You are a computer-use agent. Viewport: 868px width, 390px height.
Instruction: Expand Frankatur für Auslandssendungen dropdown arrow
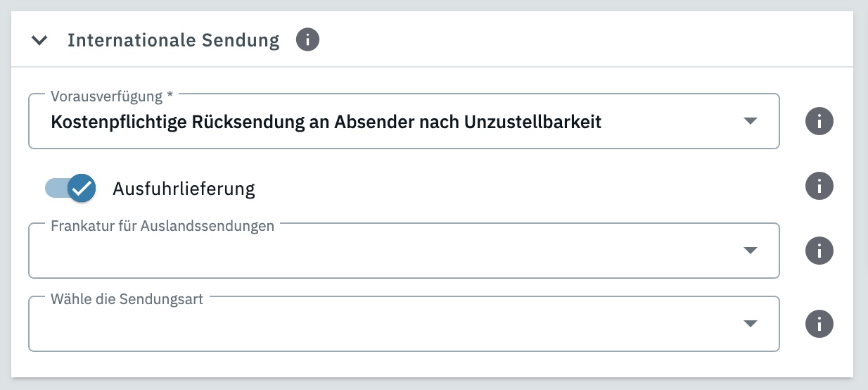[751, 251]
